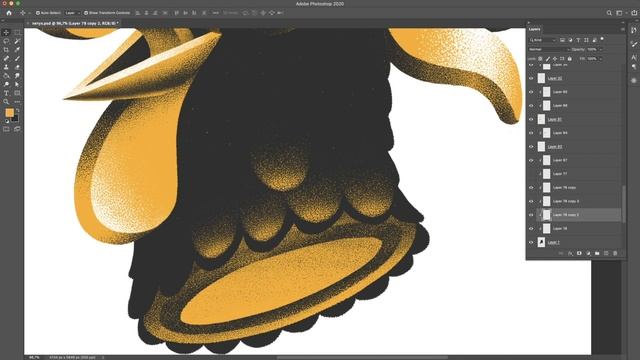The height and width of the screenshot is (360, 640).
Task: Select the Crop tool
Action: [6, 50]
